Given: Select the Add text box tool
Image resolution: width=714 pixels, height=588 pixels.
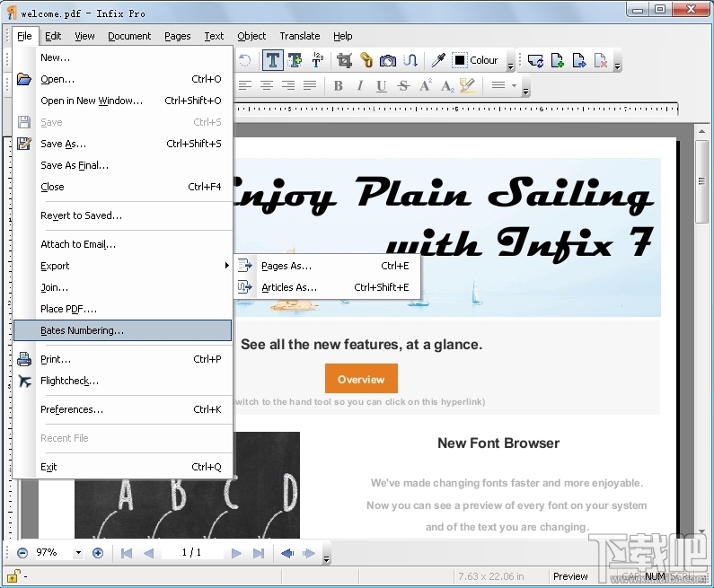Looking at the screenshot, I should tap(295, 60).
